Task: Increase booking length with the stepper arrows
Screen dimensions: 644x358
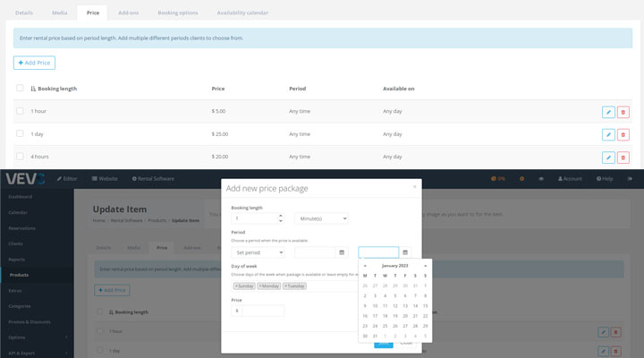Action: click(x=281, y=216)
